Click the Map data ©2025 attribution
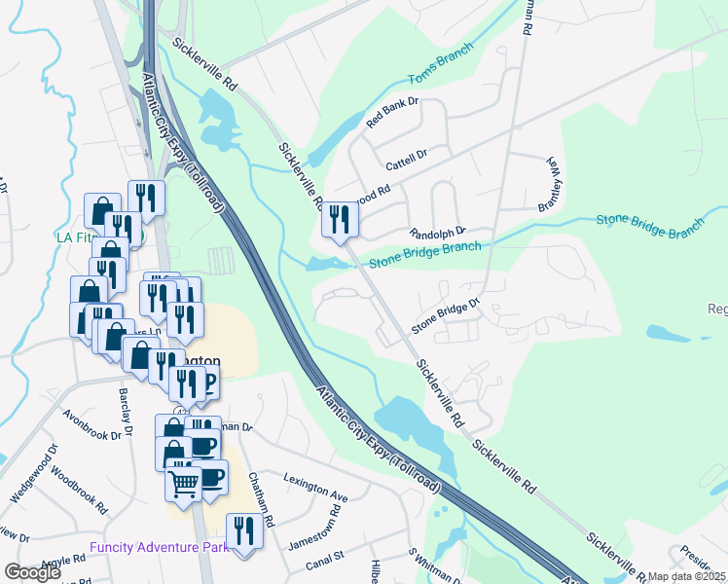 point(687,577)
